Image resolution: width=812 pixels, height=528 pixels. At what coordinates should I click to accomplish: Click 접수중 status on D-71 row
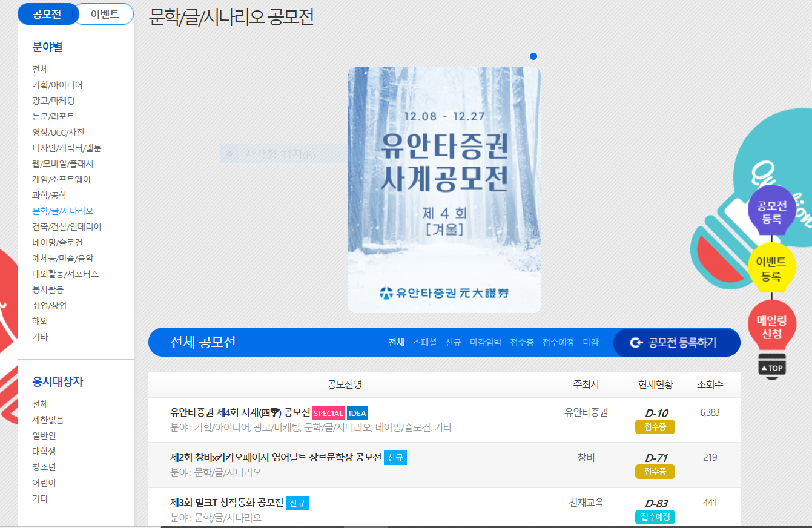[x=655, y=472]
